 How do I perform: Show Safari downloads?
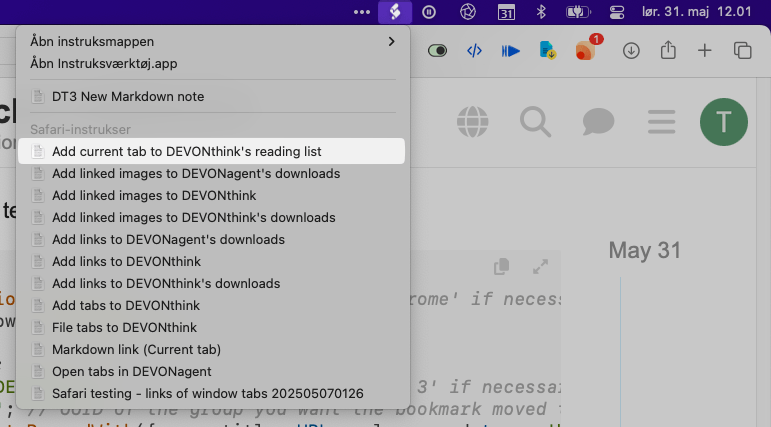631,51
